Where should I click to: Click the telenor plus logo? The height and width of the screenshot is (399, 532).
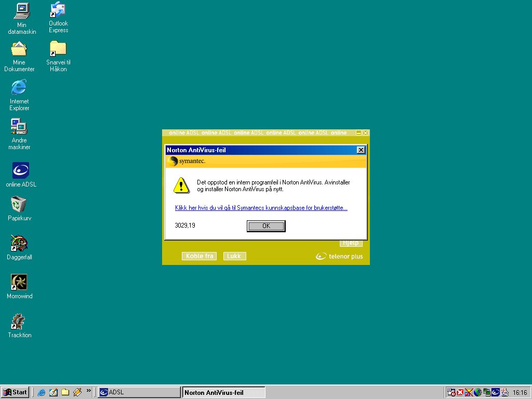tap(339, 257)
